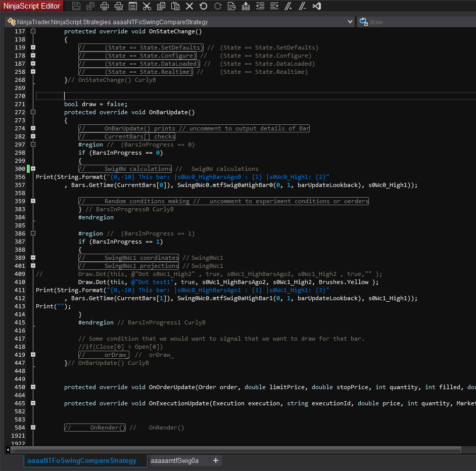Switch to the aaaaamtfSwig0a tab
476x471 pixels.
click(174, 460)
